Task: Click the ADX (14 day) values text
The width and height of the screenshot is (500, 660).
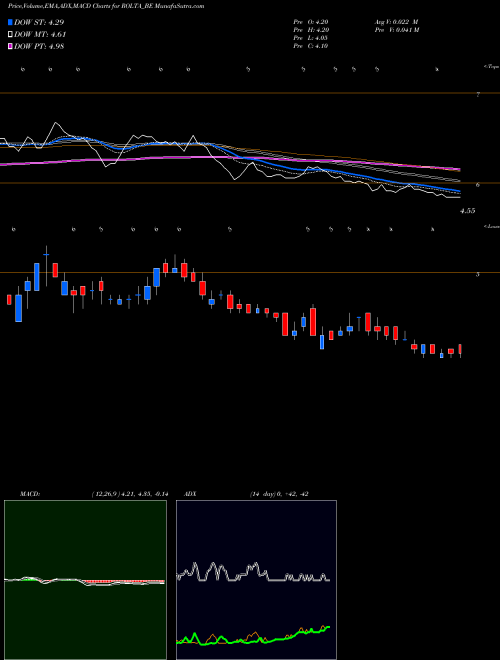Action: (x=278, y=494)
